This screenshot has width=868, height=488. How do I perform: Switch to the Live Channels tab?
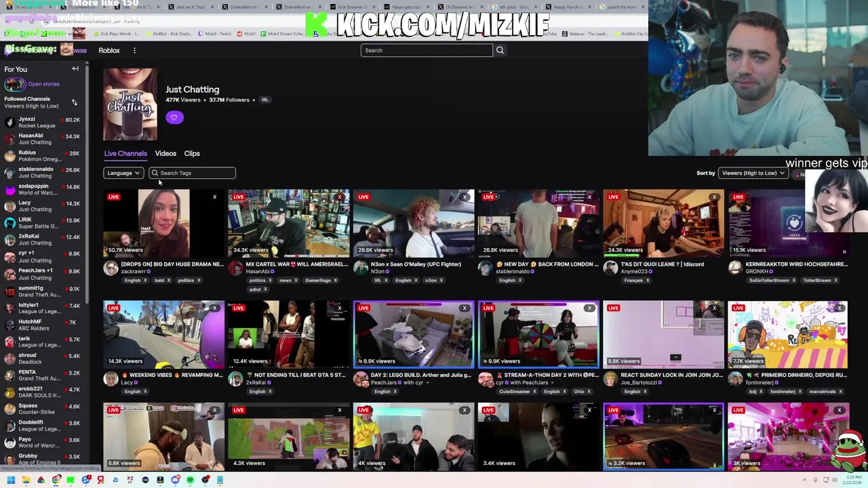tap(125, 154)
